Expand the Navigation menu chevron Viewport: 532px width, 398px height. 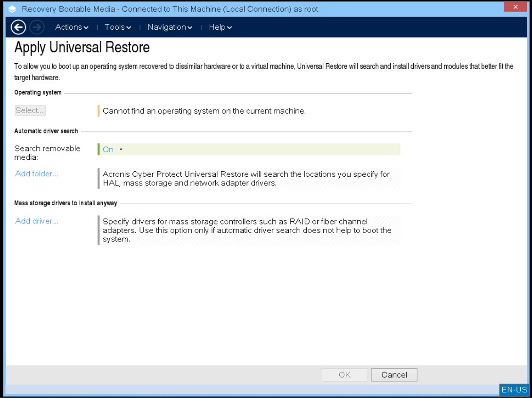tap(190, 27)
